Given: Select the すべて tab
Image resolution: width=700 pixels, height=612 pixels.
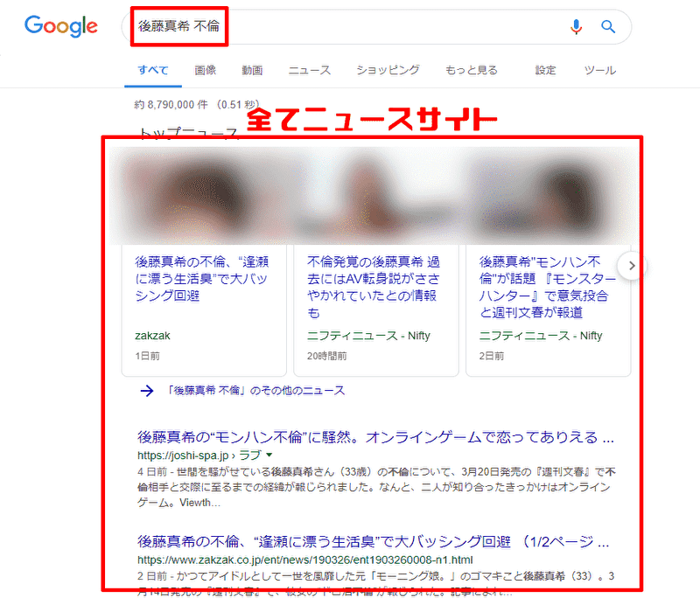Looking at the screenshot, I should point(152,70).
